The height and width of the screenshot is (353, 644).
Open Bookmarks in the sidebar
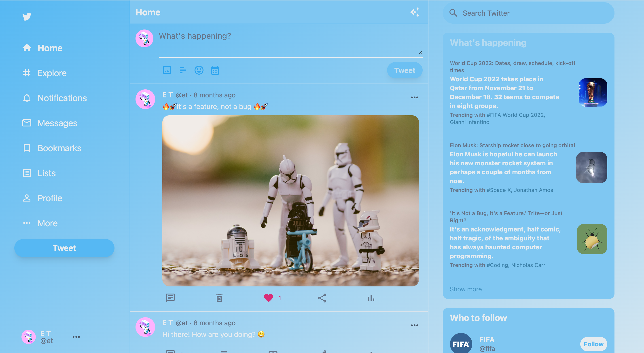coord(51,148)
